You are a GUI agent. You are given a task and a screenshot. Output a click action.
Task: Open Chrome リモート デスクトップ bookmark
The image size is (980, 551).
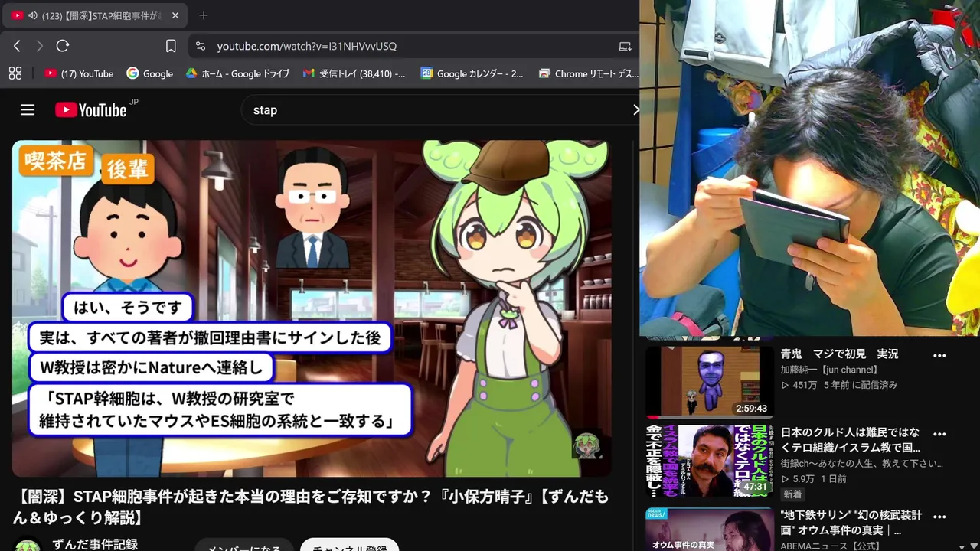588,73
